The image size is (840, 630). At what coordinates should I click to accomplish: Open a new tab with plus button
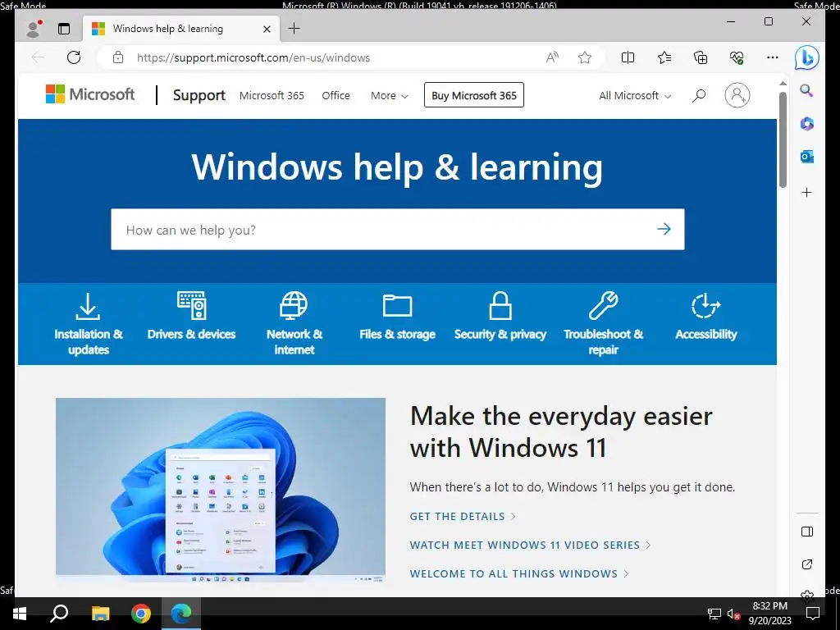pos(294,29)
